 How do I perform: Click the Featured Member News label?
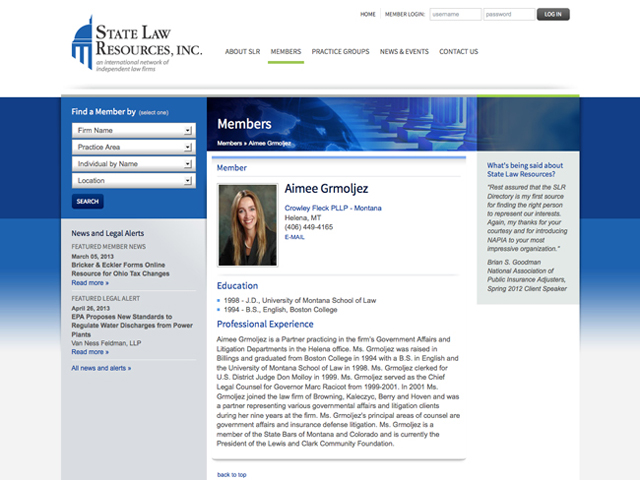click(109, 247)
